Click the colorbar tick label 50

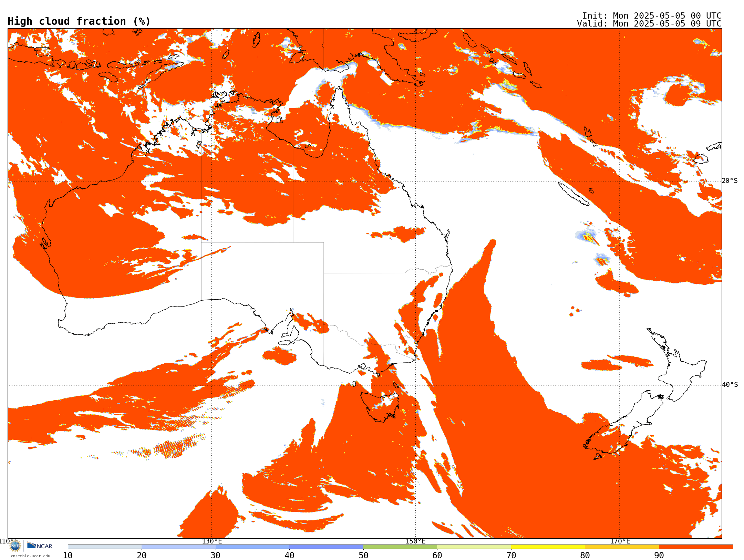(363, 555)
